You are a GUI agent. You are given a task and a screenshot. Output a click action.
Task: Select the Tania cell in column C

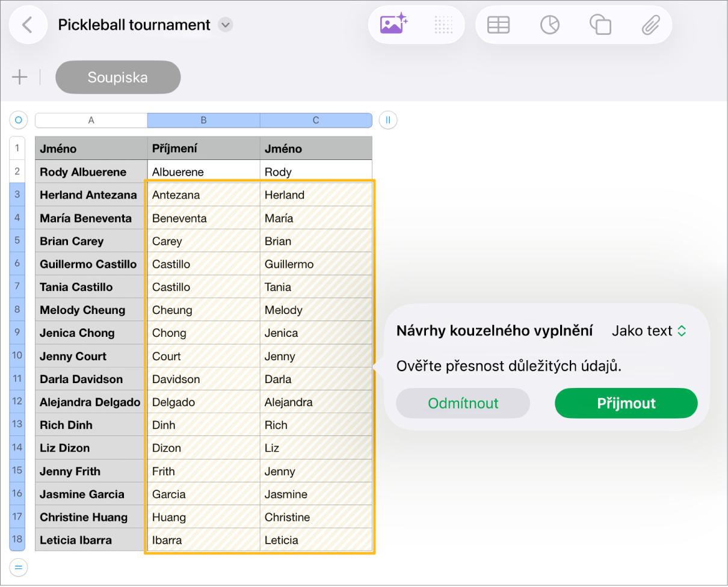(x=316, y=287)
